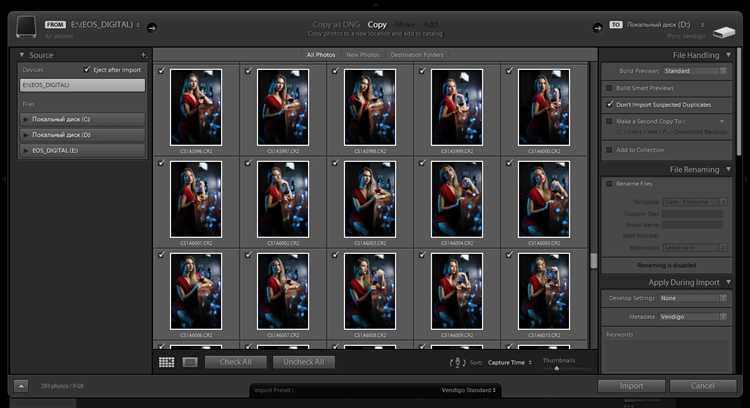Click the arrow icon right of FROM source
This screenshot has width=750, height=408.
coord(152,28)
